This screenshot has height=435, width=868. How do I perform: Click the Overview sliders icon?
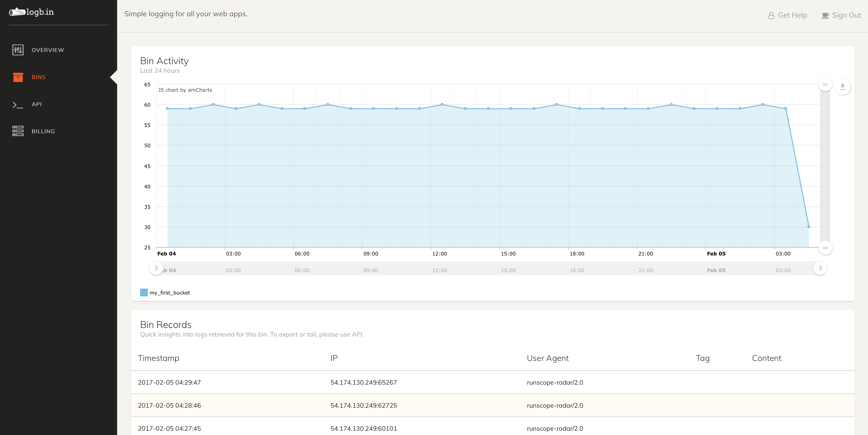[x=18, y=50]
